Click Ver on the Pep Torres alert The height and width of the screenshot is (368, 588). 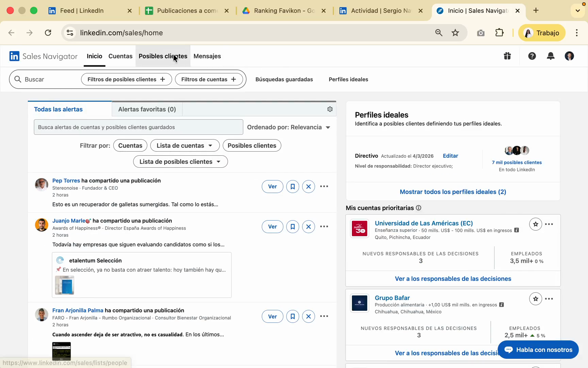coord(273,186)
